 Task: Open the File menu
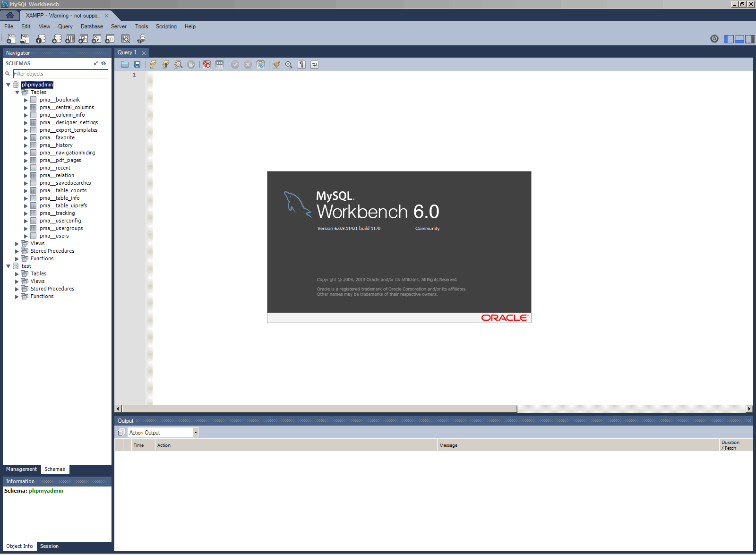9,26
